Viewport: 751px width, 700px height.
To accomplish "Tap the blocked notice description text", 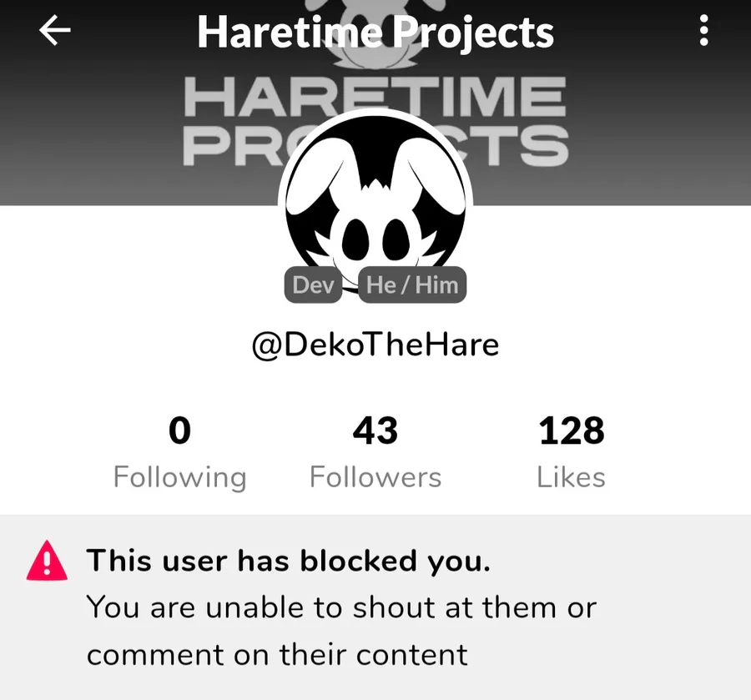I will pyautogui.click(x=341, y=631).
